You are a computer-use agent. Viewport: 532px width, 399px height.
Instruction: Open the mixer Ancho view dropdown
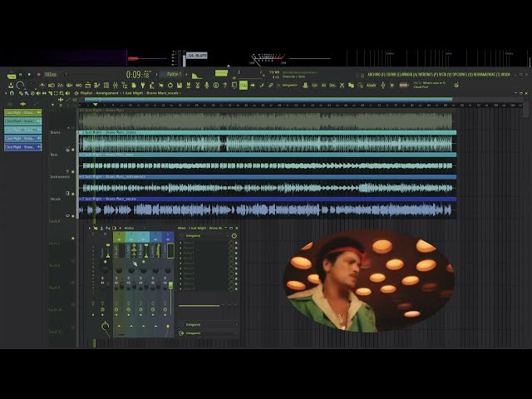135,228
